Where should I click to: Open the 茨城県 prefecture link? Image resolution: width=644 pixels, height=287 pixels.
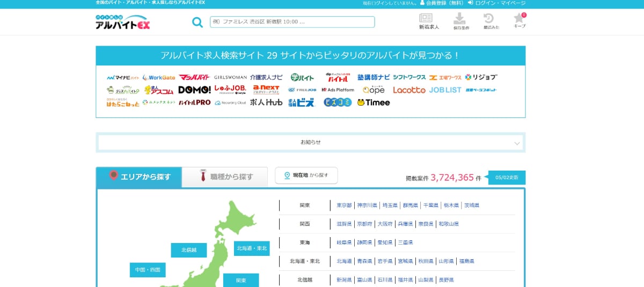[x=472, y=205]
